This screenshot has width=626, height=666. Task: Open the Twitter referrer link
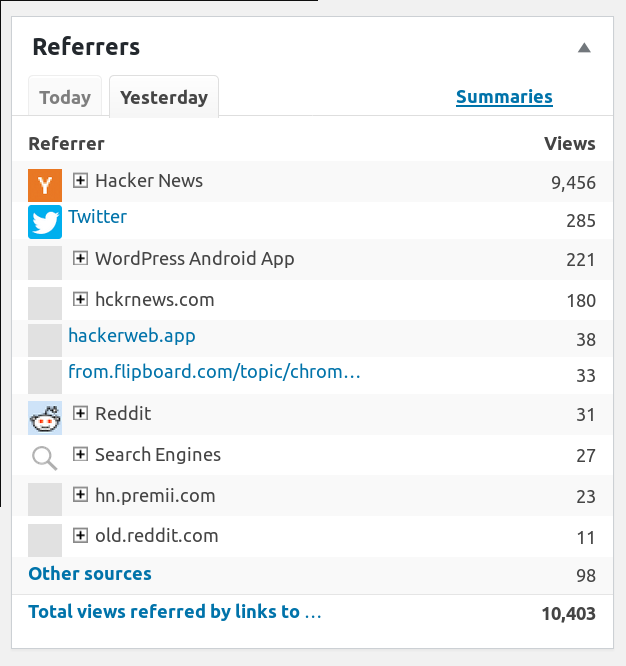point(97,217)
